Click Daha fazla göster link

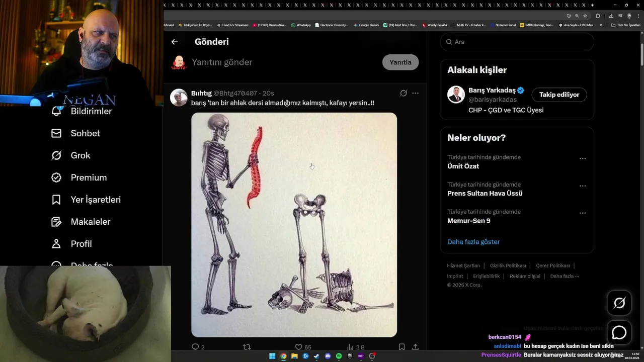(473, 242)
